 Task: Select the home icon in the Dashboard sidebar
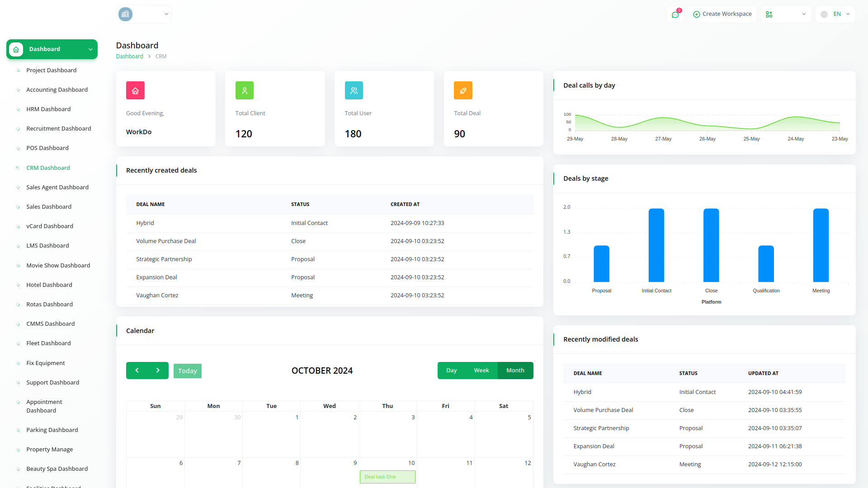pos(16,49)
